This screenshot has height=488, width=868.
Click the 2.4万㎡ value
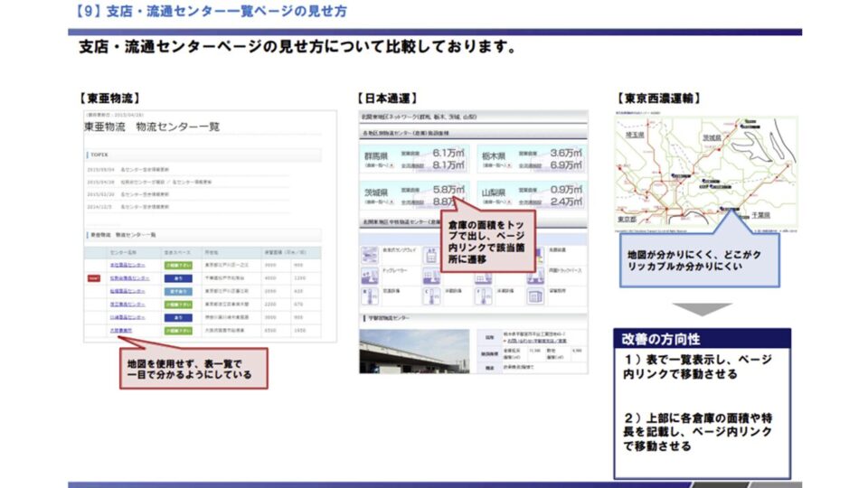pyautogui.click(x=566, y=202)
